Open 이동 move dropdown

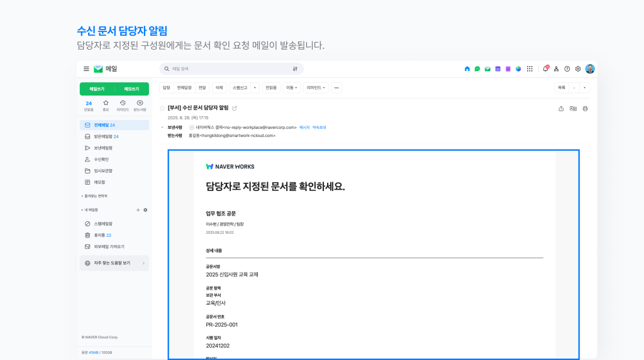tap(292, 88)
